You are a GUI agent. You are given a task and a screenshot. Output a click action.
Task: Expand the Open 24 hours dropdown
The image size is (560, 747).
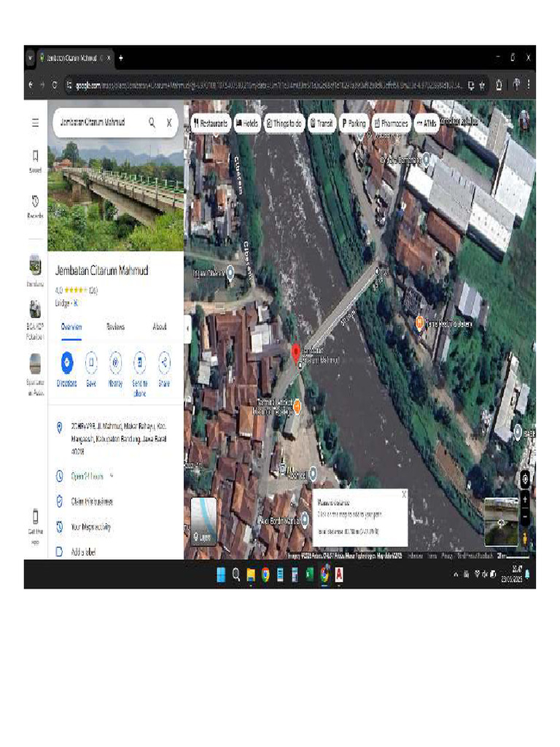tap(112, 476)
